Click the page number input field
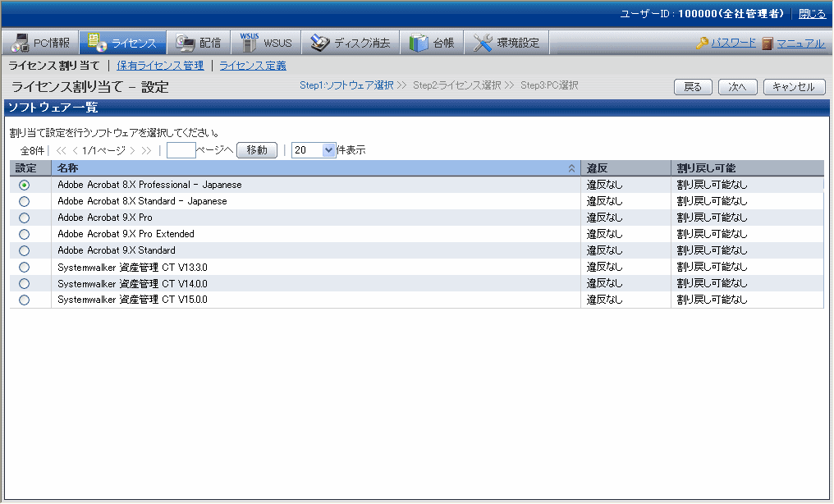 [181, 150]
